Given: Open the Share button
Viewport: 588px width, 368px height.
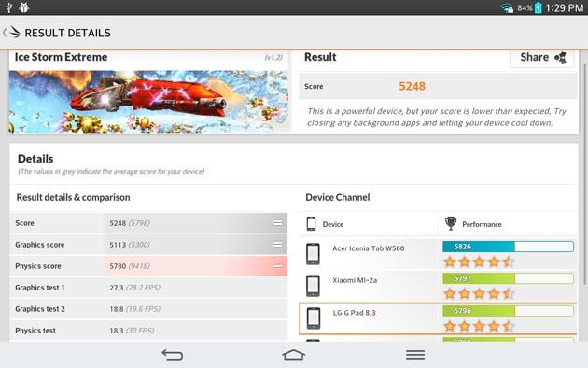Looking at the screenshot, I should coord(542,58).
